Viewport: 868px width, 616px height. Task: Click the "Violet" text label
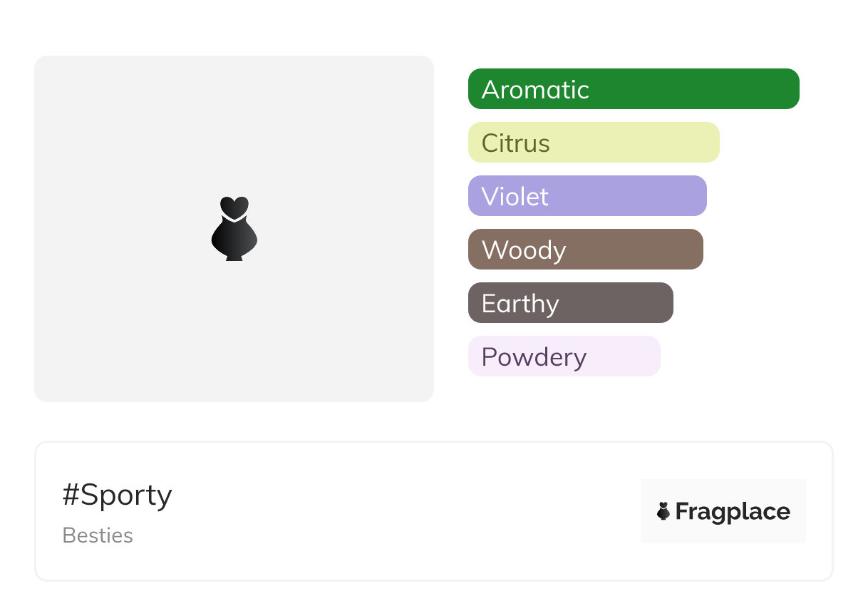pyautogui.click(x=515, y=197)
